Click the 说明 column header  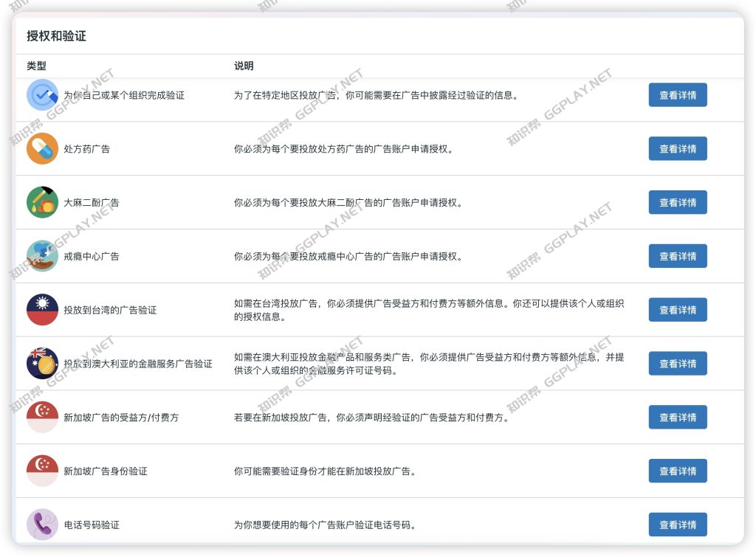point(244,66)
